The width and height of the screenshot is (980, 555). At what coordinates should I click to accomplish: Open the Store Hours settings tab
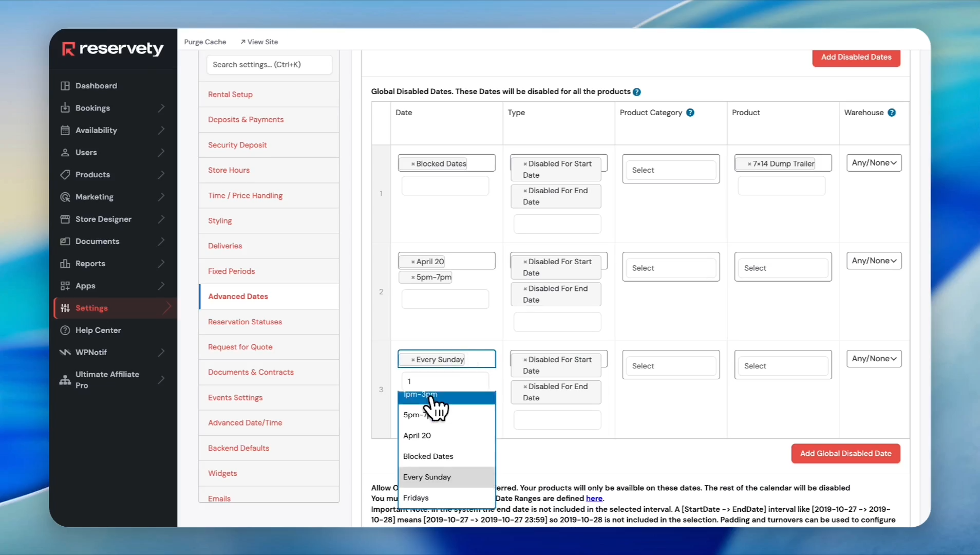pos(229,170)
